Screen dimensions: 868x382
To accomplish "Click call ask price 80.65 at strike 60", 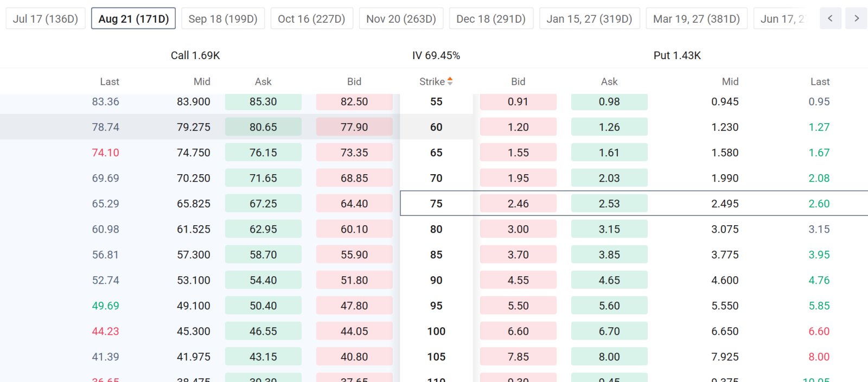I will (263, 127).
